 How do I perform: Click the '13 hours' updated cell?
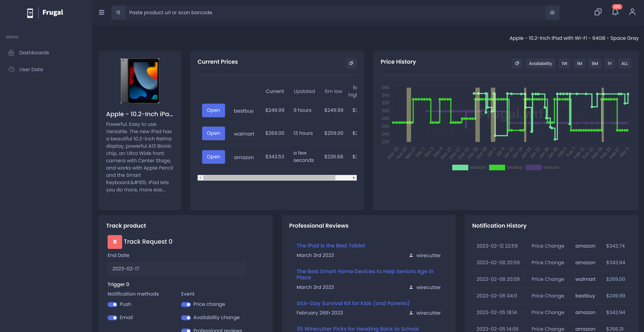[x=303, y=133]
